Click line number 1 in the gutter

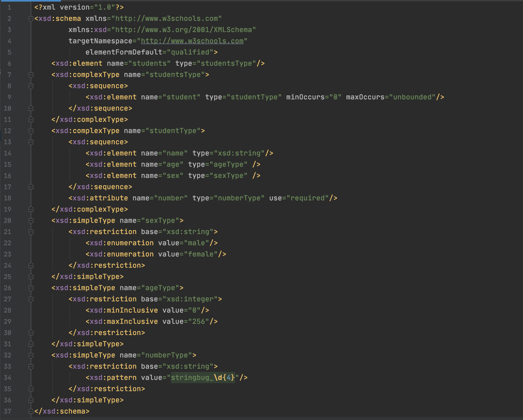coord(9,7)
